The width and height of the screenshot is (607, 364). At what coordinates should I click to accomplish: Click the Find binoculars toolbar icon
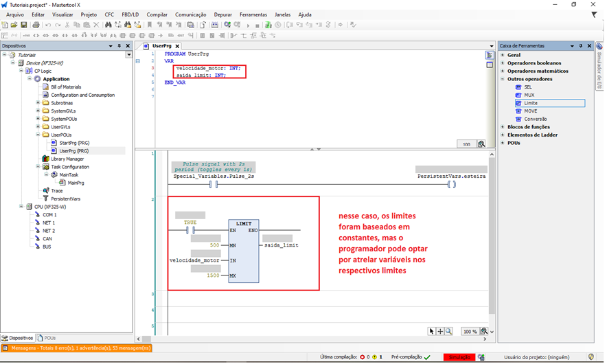(x=108, y=25)
